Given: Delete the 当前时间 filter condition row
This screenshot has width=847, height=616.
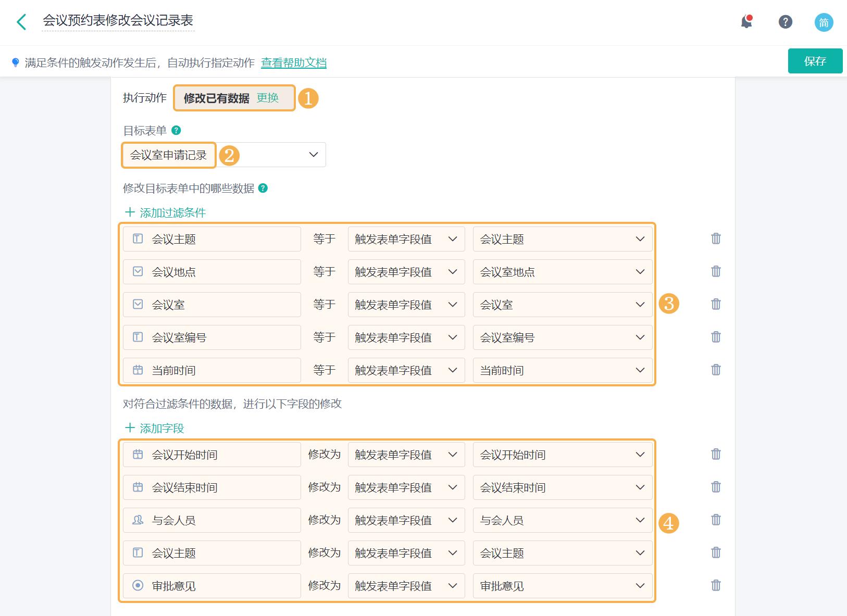Looking at the screenshot, I should 716,370.
